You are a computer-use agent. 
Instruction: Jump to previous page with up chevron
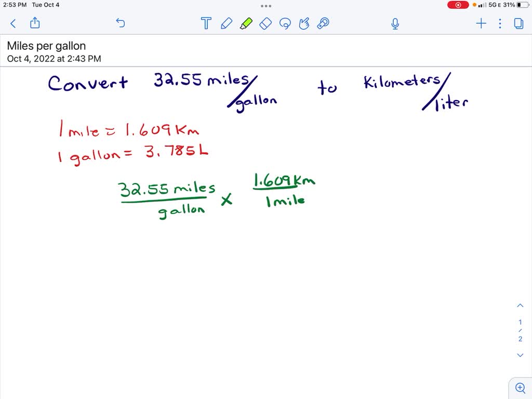tap(520, 305)
